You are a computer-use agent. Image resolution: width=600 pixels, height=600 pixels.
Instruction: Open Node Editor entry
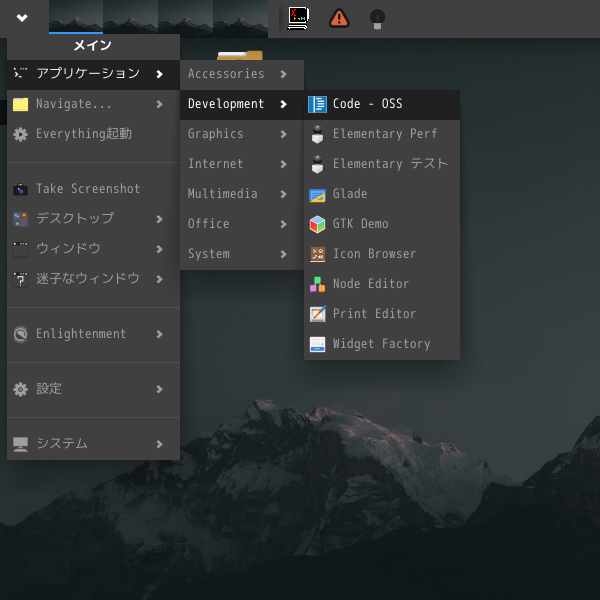pos(382,284)
